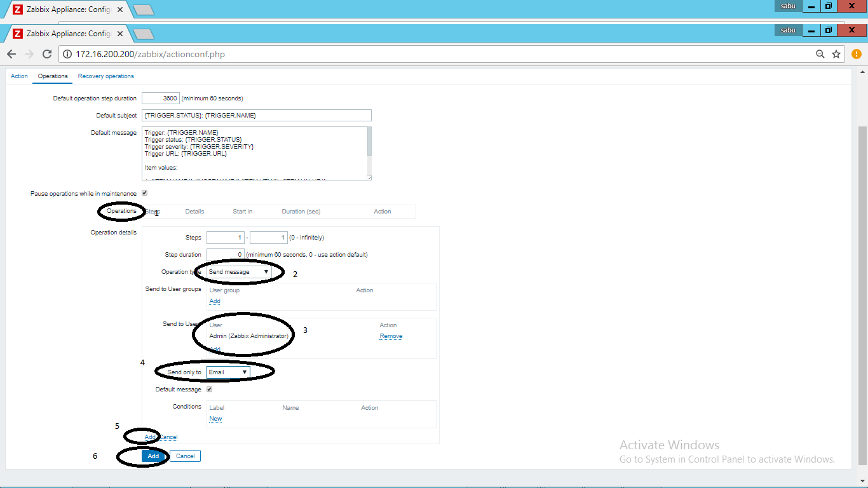
Task: Click the blue Add button
Action: point(153,456)
